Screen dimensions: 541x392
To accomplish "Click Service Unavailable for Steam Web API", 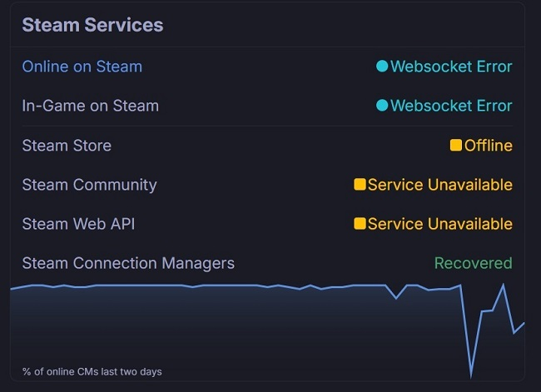I will click(440, 224).
